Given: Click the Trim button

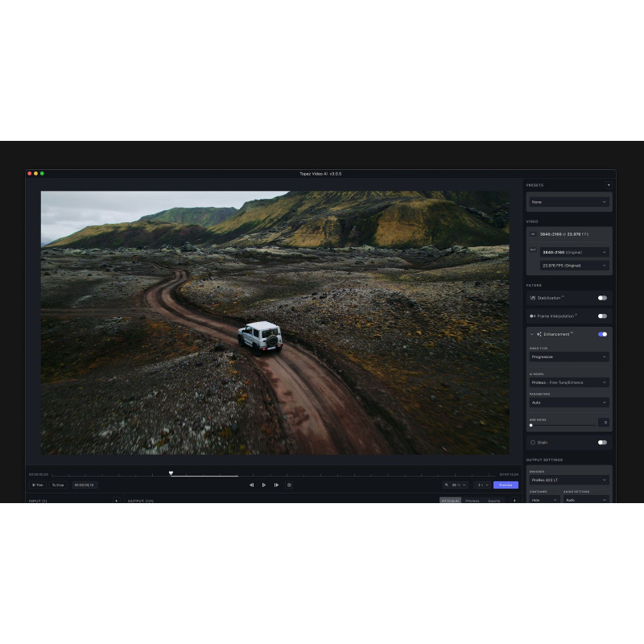Looking at the screenshot, I should click(37, 485).
